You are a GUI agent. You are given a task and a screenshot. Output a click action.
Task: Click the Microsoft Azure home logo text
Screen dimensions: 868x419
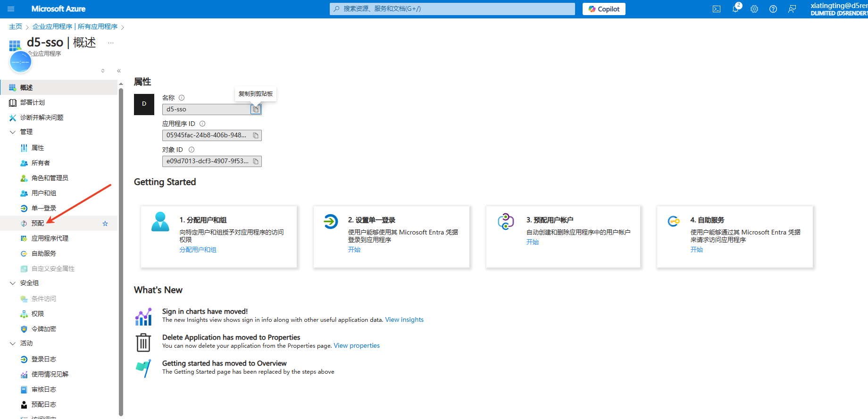coord(58,9)
